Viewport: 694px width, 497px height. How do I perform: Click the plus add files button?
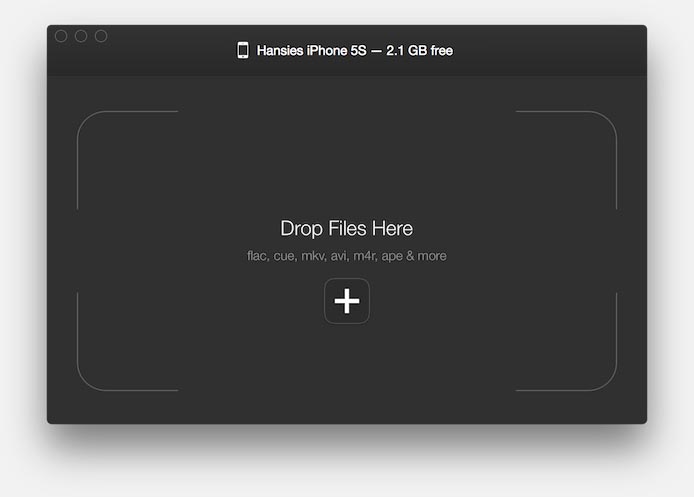pos(346,301)
